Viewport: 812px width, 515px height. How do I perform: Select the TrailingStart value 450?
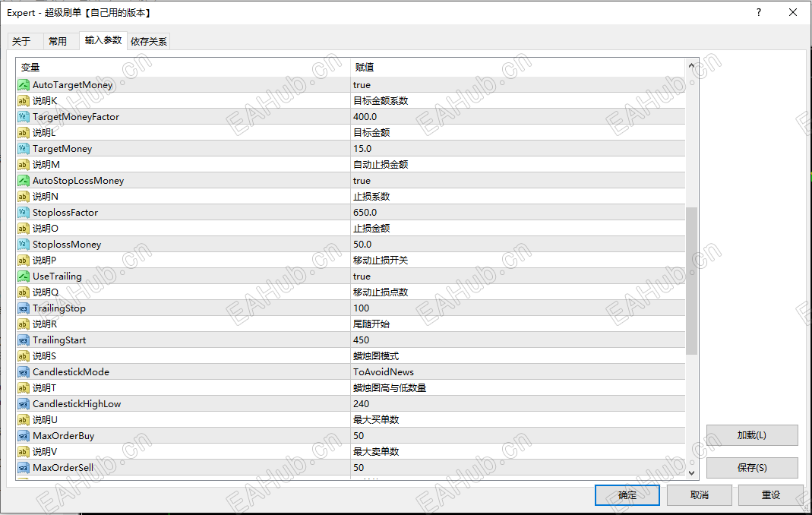518,340
